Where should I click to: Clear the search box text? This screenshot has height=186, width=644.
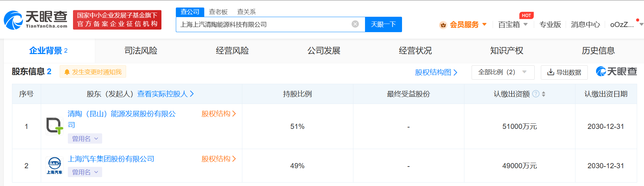[x=355, y=24]
